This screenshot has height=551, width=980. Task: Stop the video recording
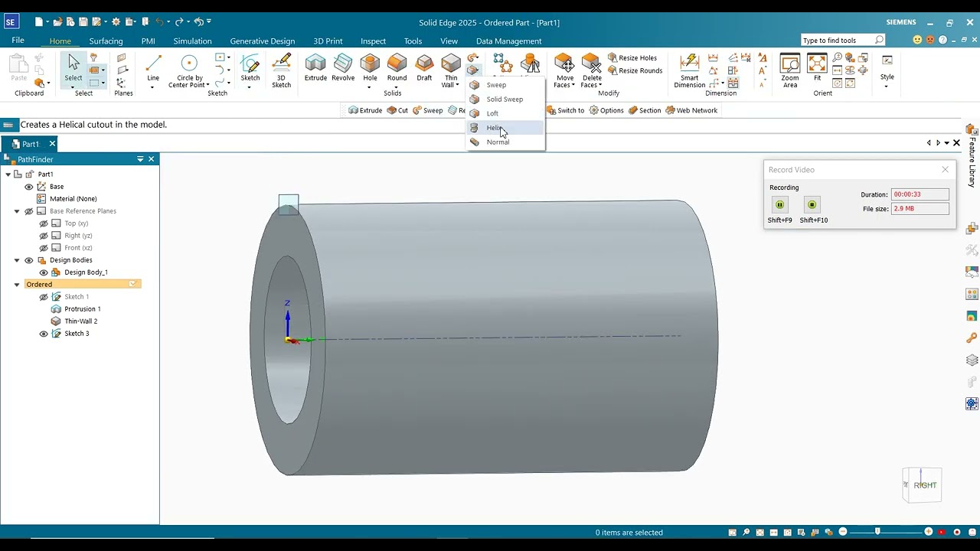(x=812, y=204)
